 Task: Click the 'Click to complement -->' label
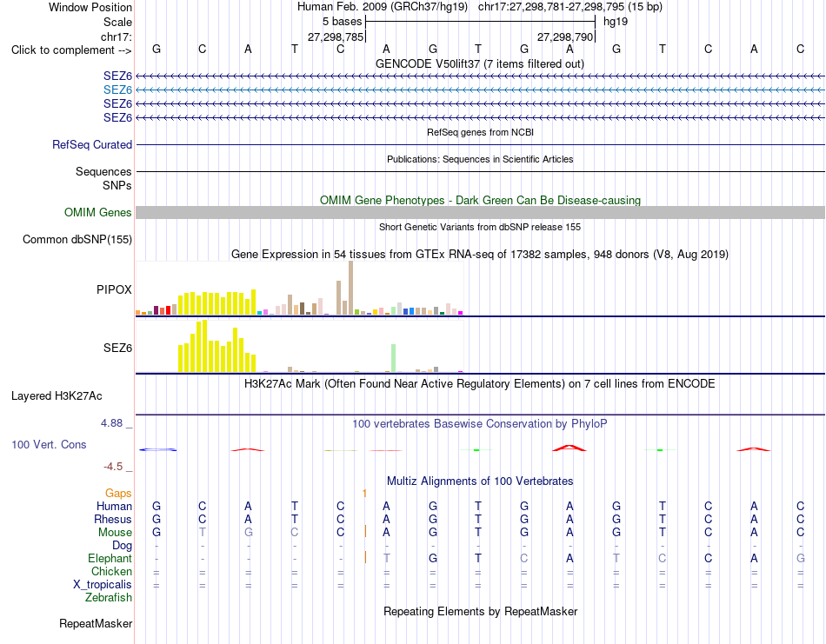tap(71, 50)
